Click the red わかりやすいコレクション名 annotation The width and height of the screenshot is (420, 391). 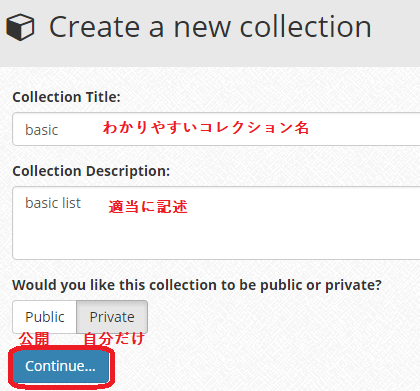[206, 128]
